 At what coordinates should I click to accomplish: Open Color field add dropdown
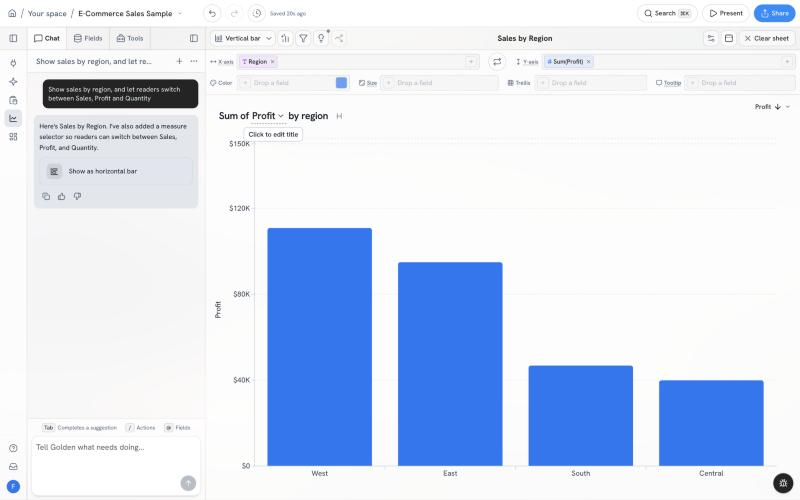click(x=245, y=83)
